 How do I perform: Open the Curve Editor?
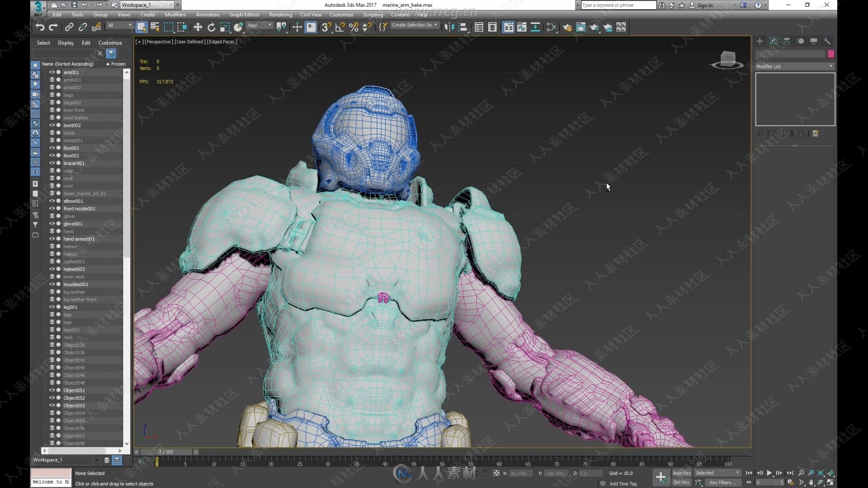[x=522, y=27]
